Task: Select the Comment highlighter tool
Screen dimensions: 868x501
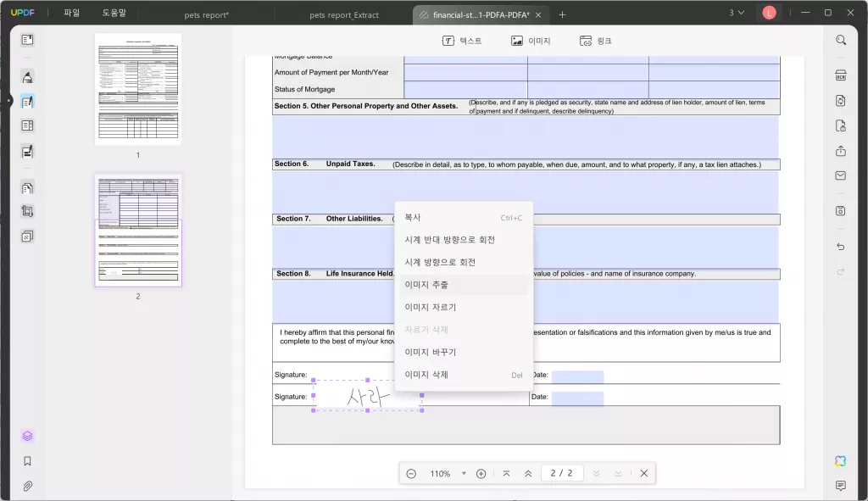Action: click(27, 77)
